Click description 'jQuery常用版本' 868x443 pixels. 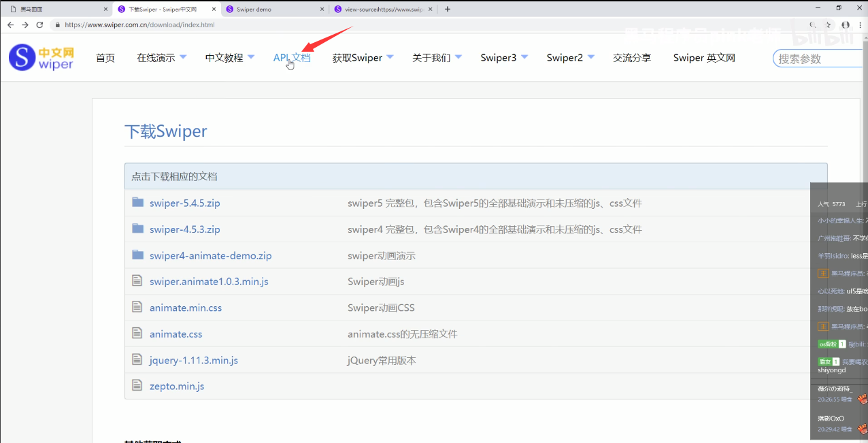pos(382,360)
